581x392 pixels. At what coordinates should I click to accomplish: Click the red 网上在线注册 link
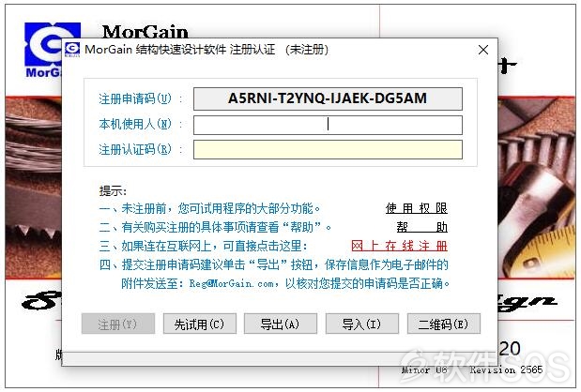click(399, 246)
